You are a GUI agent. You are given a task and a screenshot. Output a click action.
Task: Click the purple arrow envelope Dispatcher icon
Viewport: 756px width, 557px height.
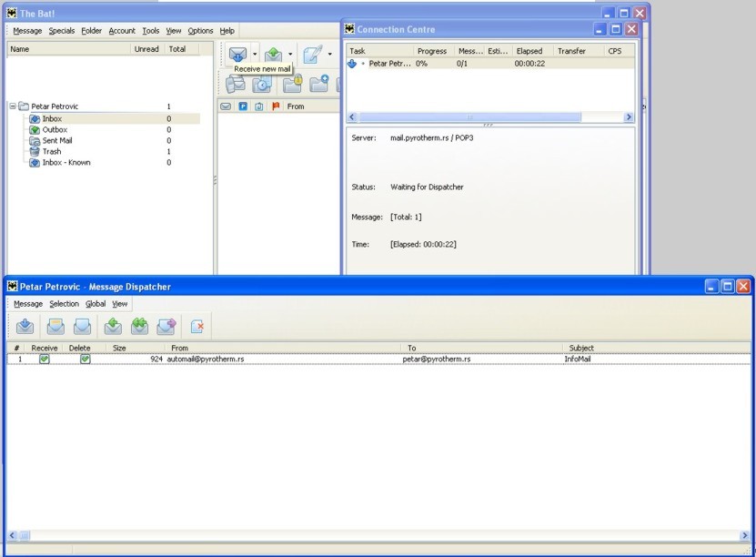pyautogui.click(x=166, y=327)
